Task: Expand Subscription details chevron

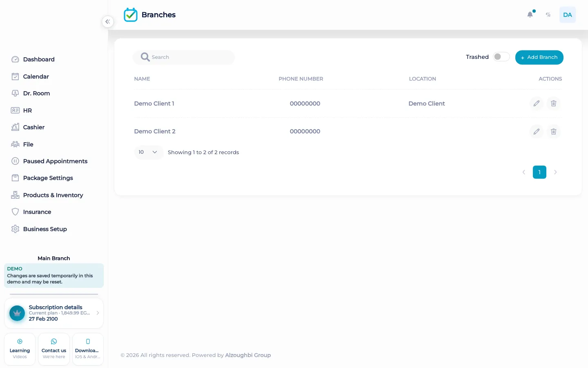Action: (98, 313)
